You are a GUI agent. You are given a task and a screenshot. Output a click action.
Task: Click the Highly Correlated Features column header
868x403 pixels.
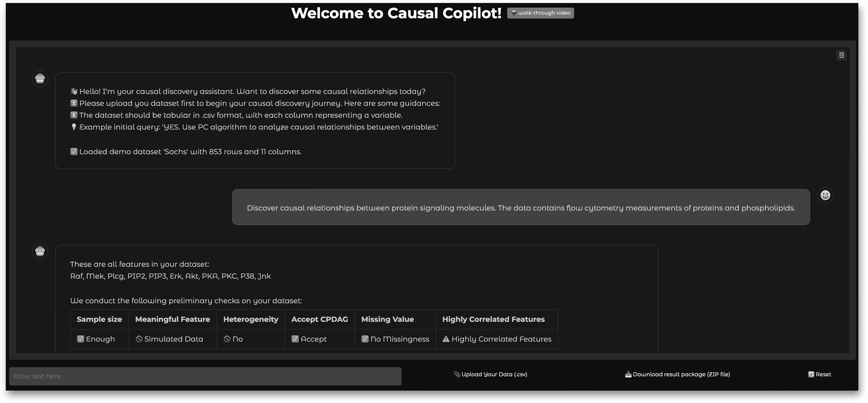tap(493, 319)
